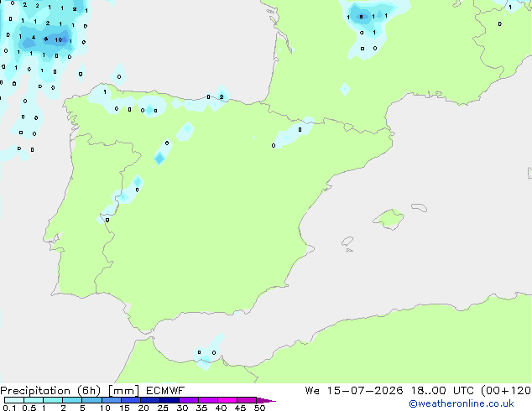Pick the 10–15 mm legend color box
The image size is (532, 411).
[111, 400]
